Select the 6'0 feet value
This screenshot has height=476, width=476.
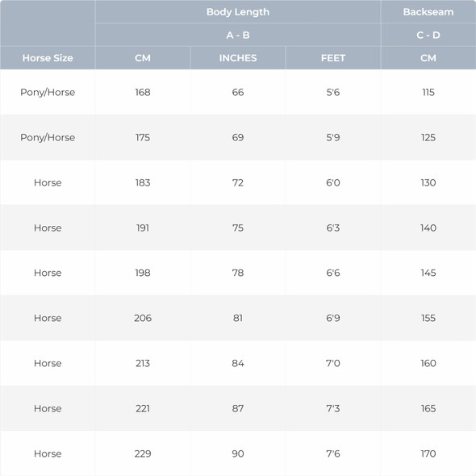[x=332, y=182]
